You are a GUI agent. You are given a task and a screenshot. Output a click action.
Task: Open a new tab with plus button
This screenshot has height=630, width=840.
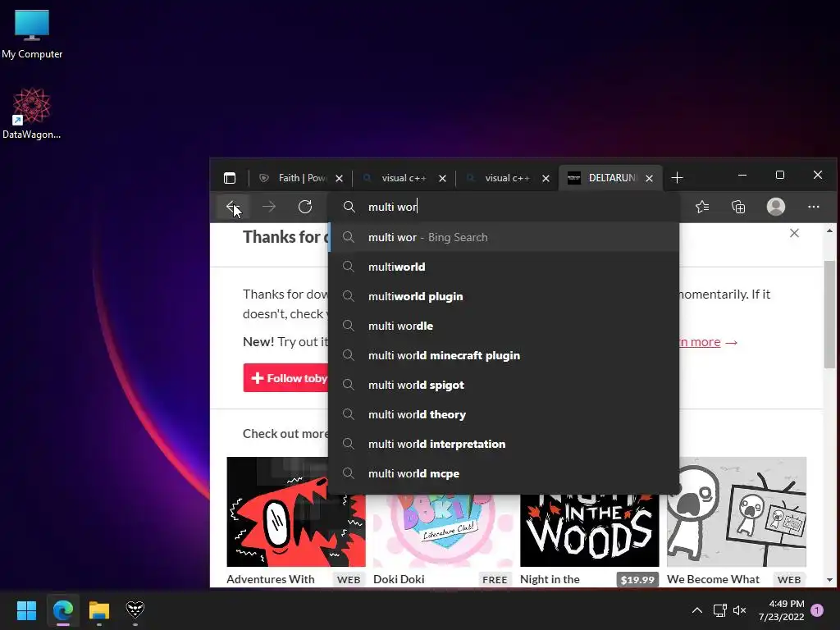tap(677, 178)
